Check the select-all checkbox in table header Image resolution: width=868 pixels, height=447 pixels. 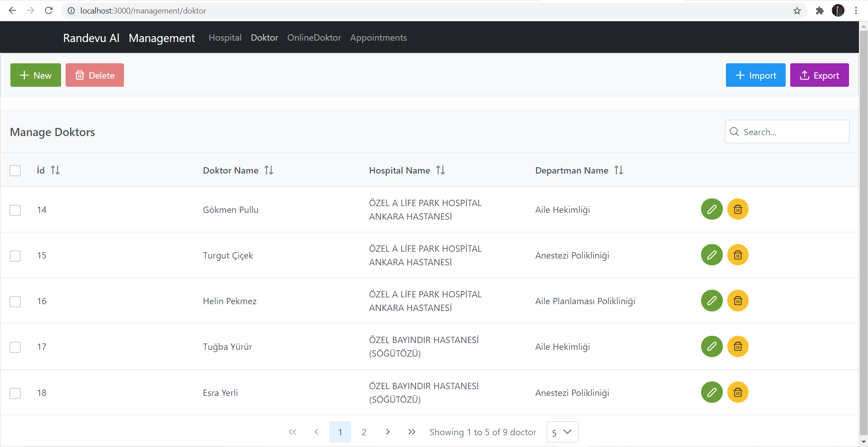click(x=15, y=170)
